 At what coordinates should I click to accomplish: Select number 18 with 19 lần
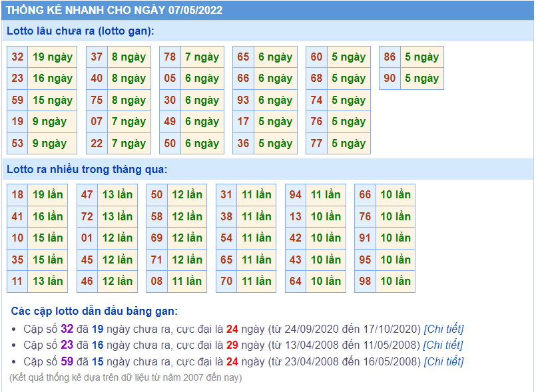tap(17, 195)
